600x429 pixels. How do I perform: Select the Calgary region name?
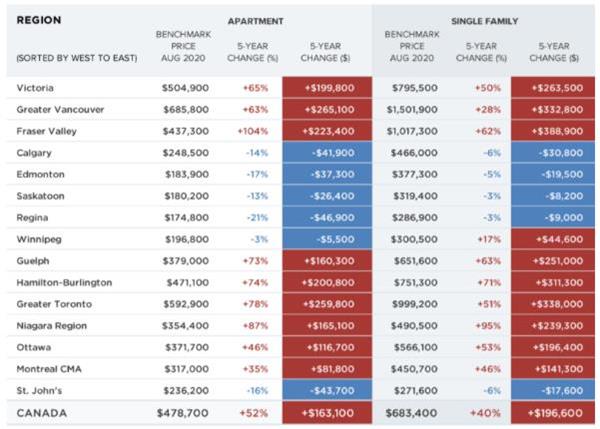click(34, 153)
